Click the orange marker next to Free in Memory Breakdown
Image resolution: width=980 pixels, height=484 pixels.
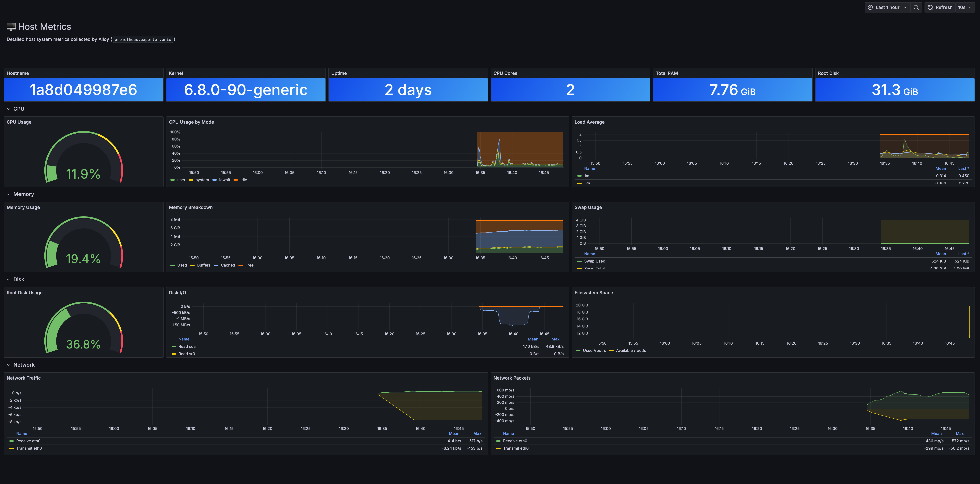(x=241, y=265)
